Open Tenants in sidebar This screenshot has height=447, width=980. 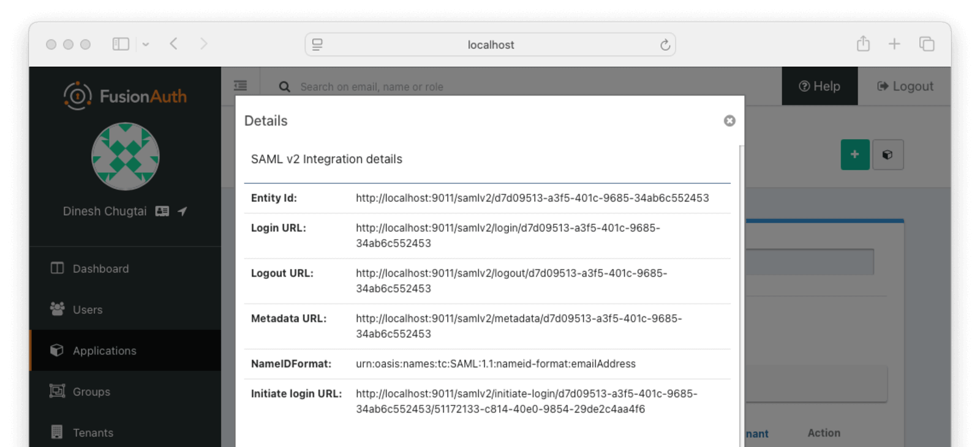pos(125,432)
